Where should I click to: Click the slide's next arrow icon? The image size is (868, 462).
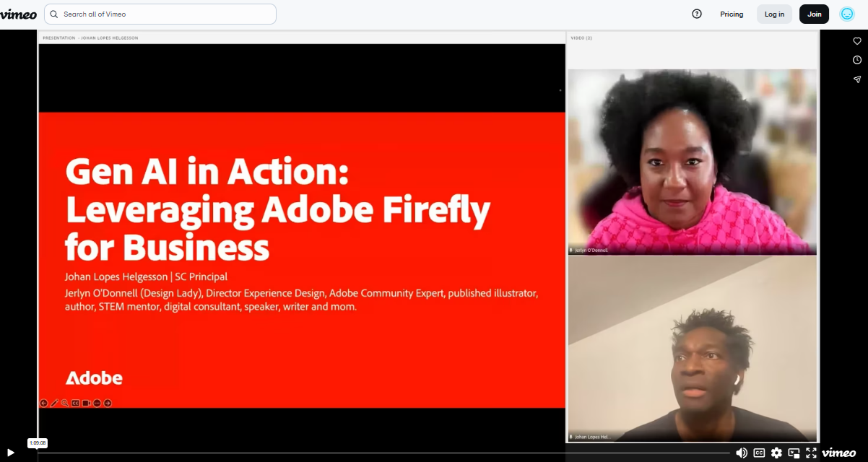point(108,403)
